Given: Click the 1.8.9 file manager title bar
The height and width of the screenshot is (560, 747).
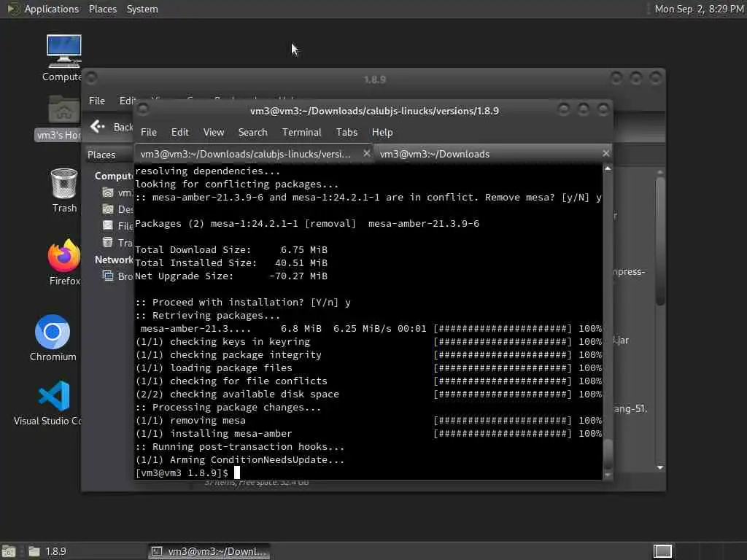Looking at the screenshot, I should (x=374, y=79).
